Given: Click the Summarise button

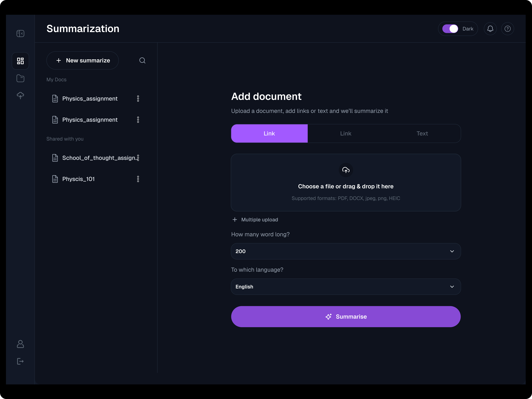Looking at the screenshot, I should tap(346, 316).
